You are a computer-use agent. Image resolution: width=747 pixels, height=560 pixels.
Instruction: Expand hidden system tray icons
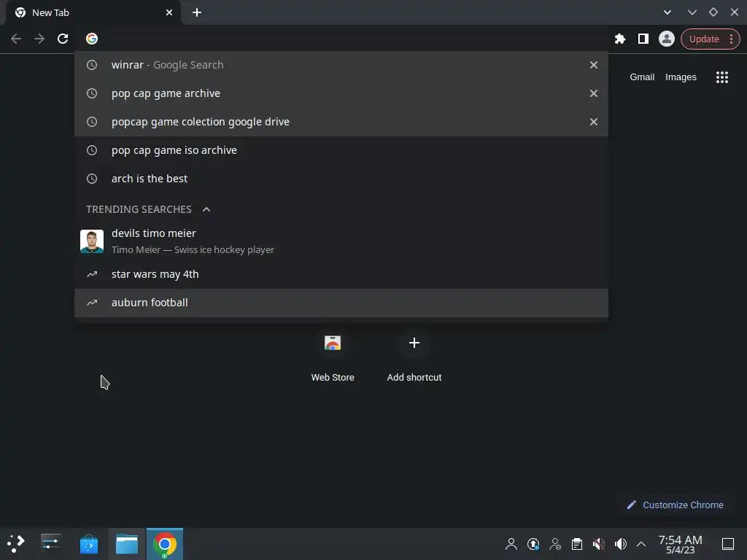(641, 544)
